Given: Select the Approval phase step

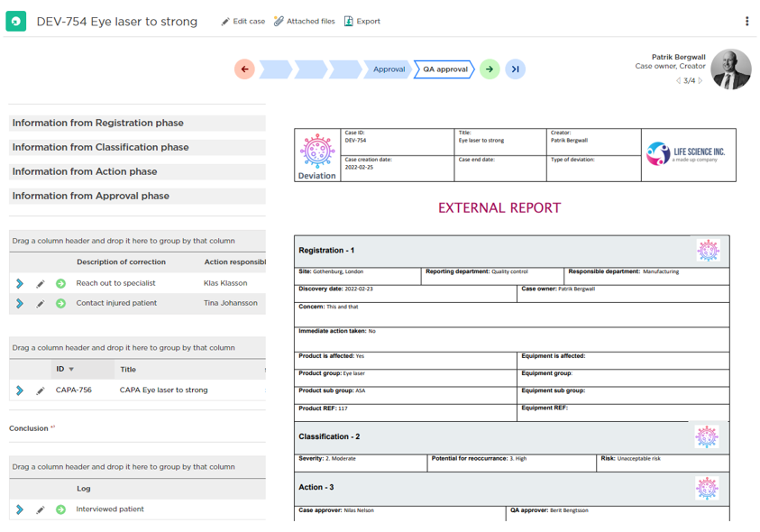Looking at the screenshot, I should point(389,69).
